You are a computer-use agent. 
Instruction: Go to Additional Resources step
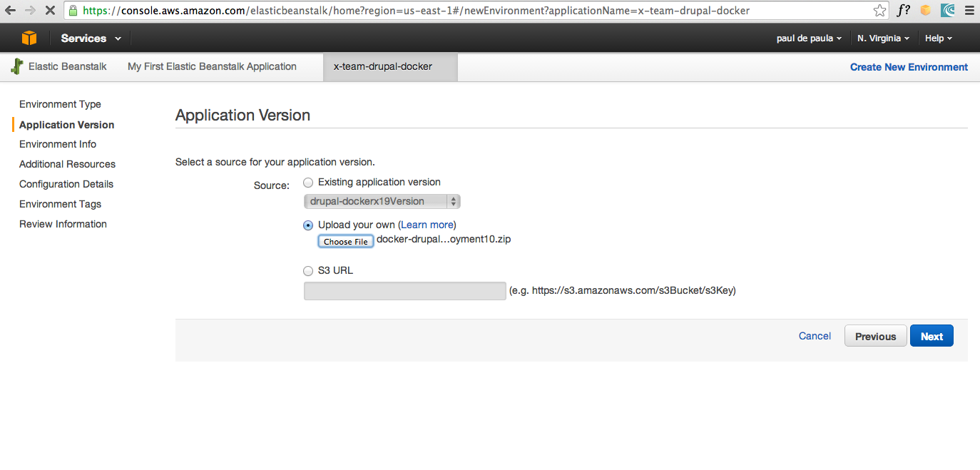coord(67,164)
